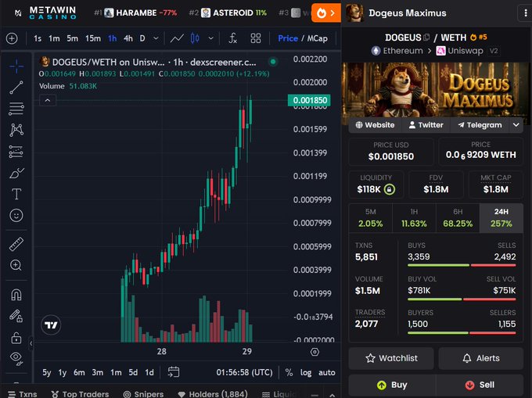532x398 pixels.
Task: Switch chart to MCap view
Action: [x=317, y=38]
